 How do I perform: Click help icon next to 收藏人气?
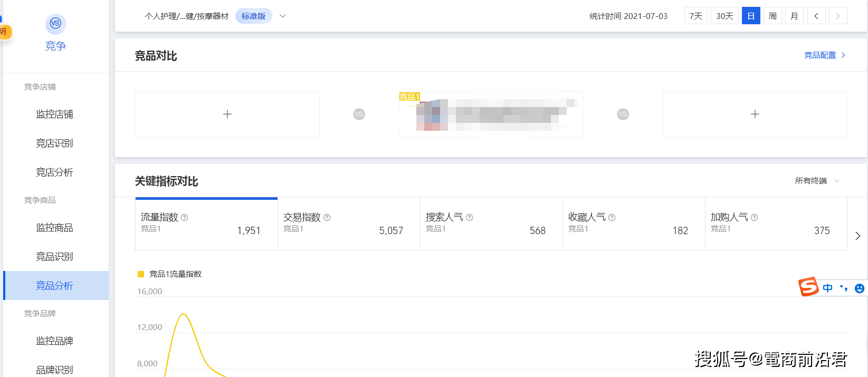coord(612,217)
